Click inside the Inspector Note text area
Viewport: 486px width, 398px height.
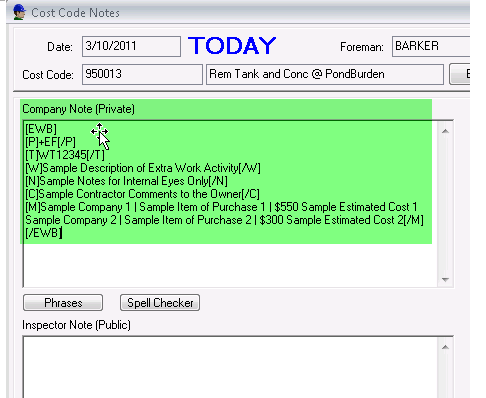pos(230,367)
